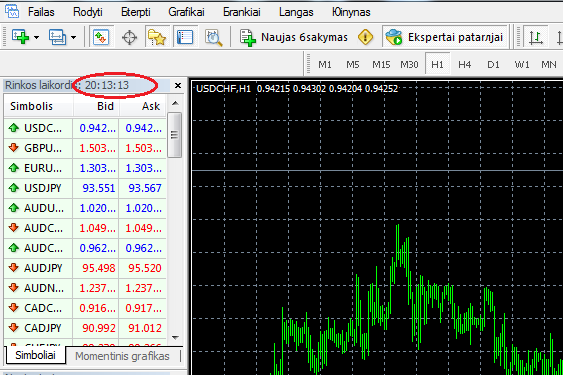Open the Strategy Tester magnifier icon
The height and width of the screenshot is (375, 563).
click(x=213, y=37)
